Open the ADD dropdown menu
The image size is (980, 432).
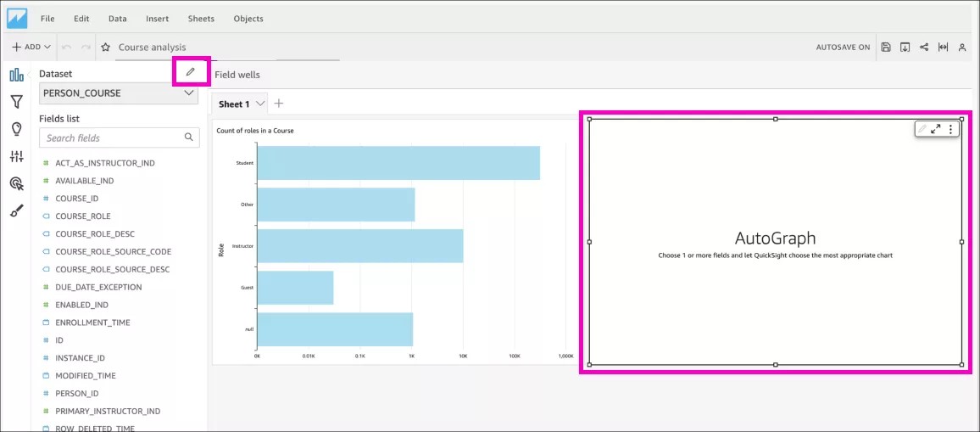tap(31, 48)
